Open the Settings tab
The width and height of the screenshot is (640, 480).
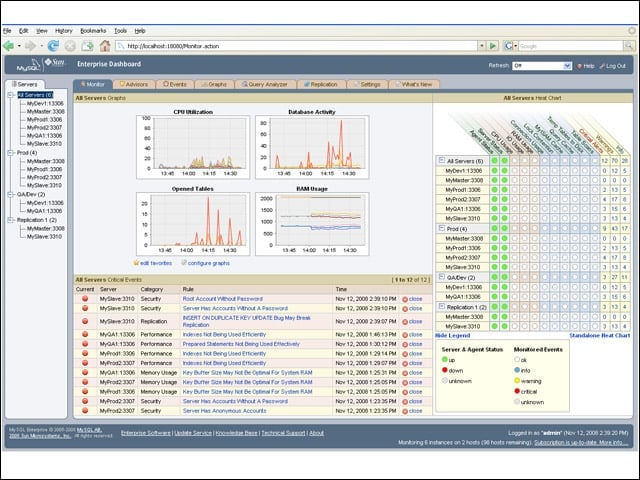point(367,84)
